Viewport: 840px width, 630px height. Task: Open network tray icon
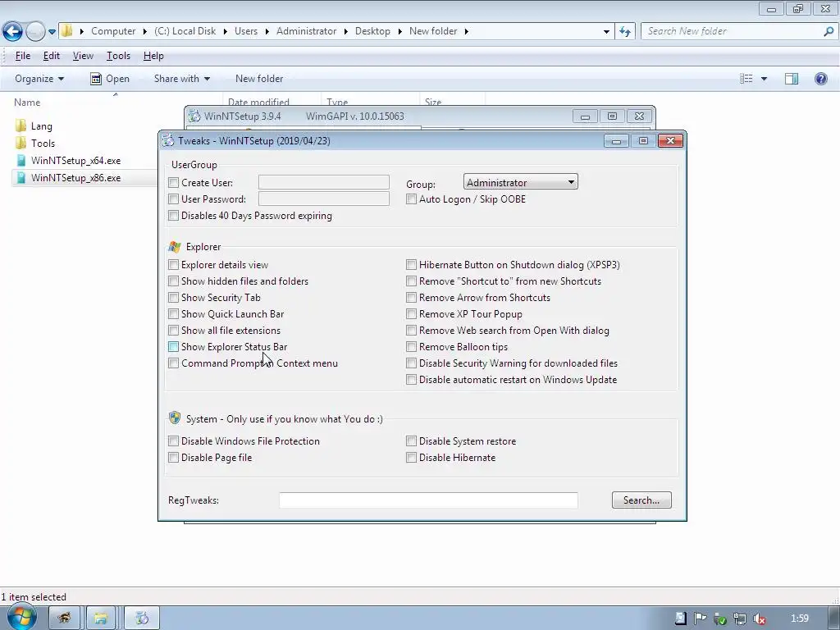(x=739, y=619)
